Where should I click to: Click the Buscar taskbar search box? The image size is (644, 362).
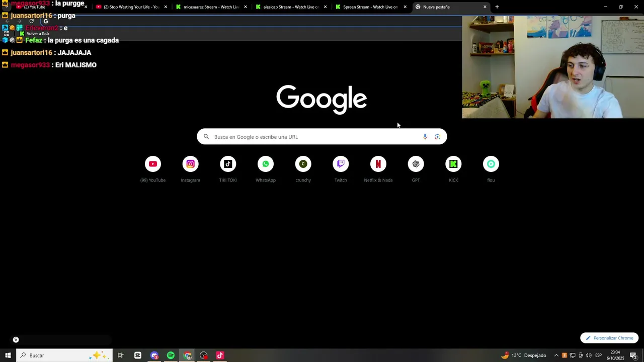(64, 355)
